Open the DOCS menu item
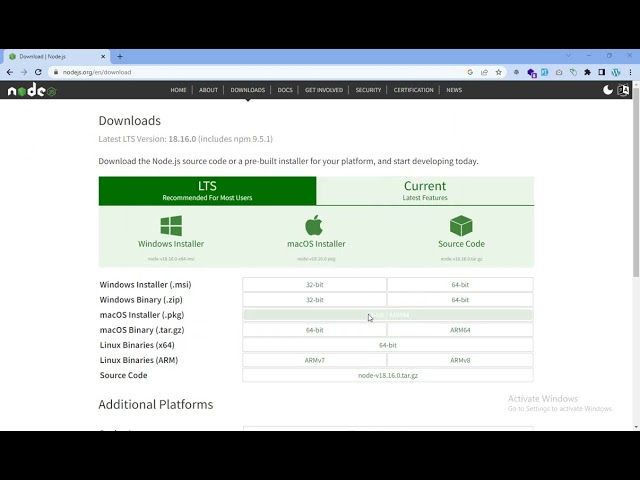This screenshot has height=480, width=640. coord(285,90)
